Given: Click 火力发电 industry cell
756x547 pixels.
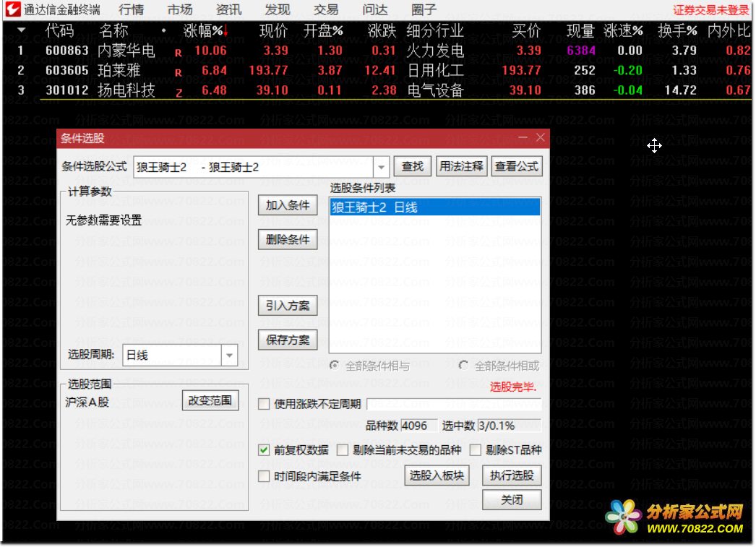Looking at the screenshot, I should (435, 51).
